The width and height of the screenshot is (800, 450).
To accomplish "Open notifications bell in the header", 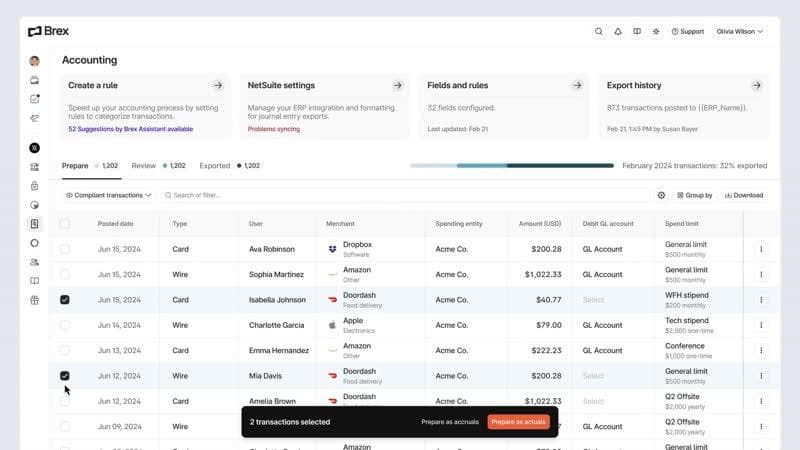I will 618,32.
